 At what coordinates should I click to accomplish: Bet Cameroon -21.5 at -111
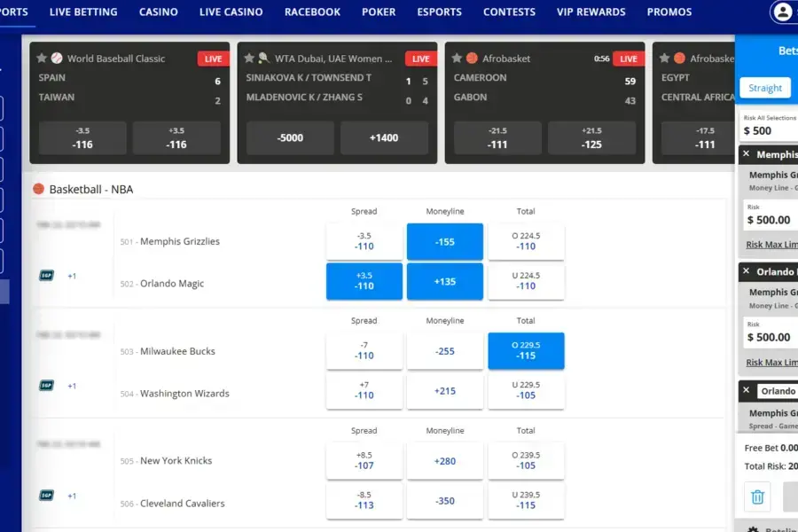pyautogui.click(x=497, y=138)
